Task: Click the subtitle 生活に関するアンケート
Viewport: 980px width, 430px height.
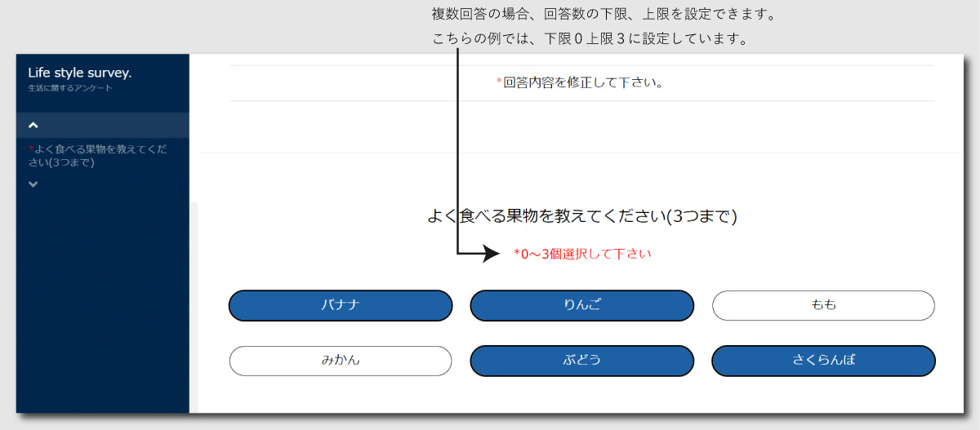Action: coord(70,88)
